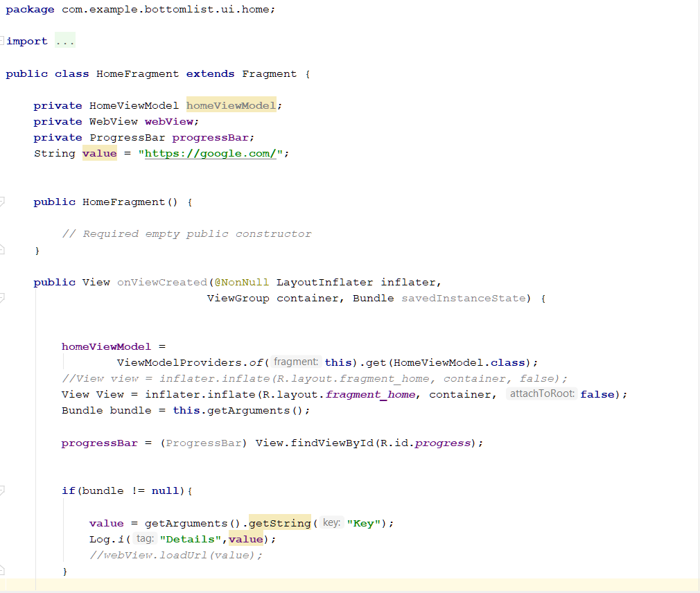Toggle the gutter fold marker beside the import line

click(2, 41)
